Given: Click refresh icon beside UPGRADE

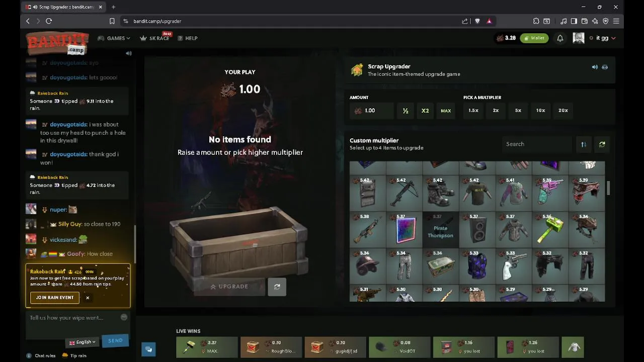Looking at the screenshot, I should 277,287.
